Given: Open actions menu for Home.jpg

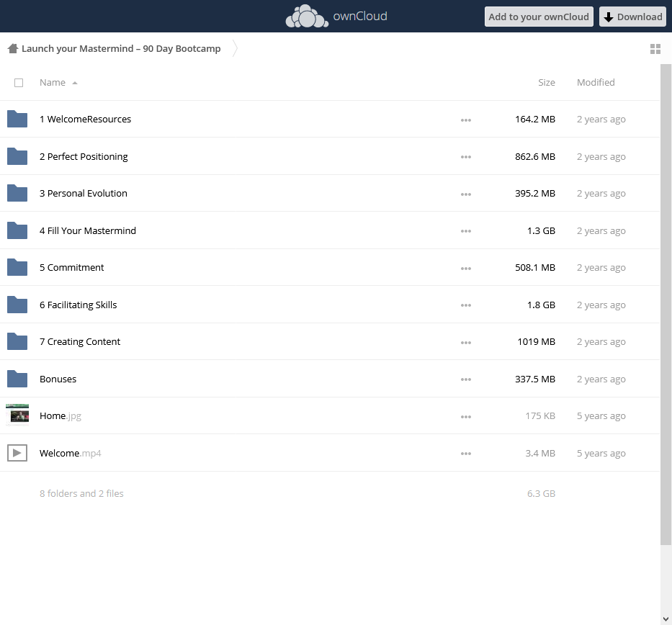Looking at the screenshot, I should [466, 416].
